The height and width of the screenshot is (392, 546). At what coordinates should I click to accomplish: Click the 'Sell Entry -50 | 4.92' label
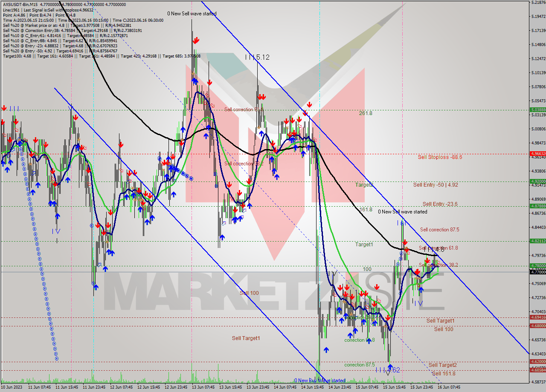coord(436,185)
